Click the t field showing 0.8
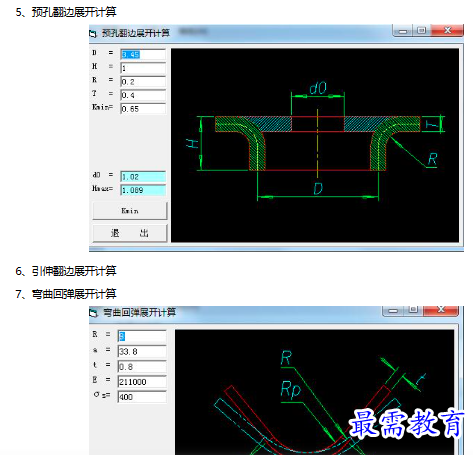 (142, 367)
